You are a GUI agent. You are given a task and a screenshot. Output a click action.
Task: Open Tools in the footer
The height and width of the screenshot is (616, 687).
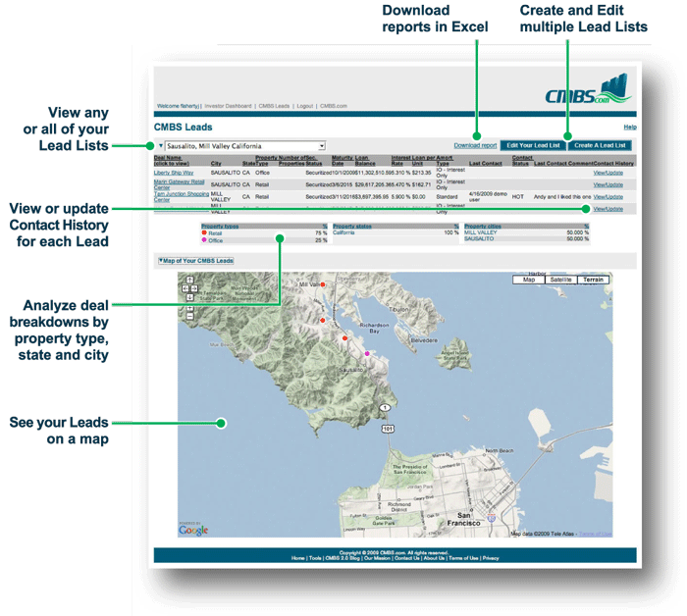pyautogui.click(x=315, y=558)
